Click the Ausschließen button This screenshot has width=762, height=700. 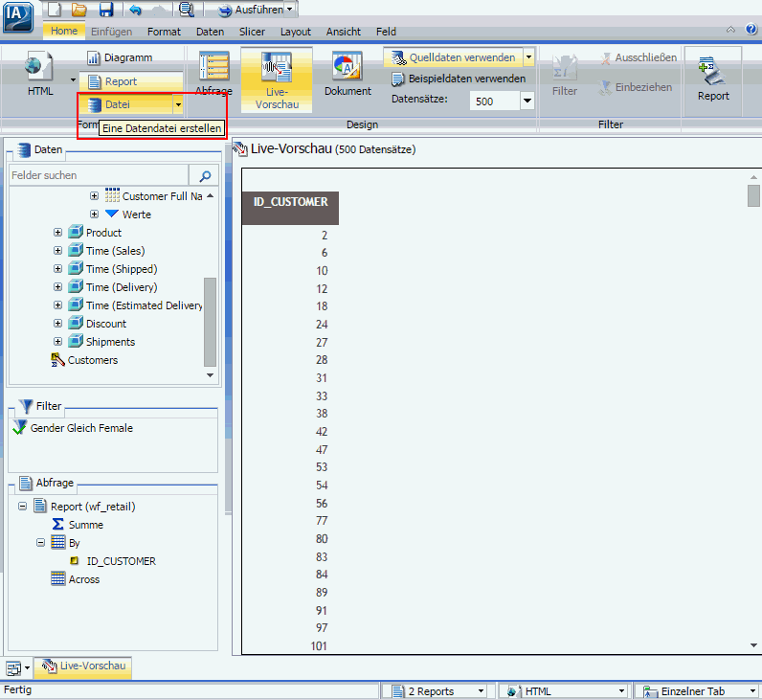(639, 57)
